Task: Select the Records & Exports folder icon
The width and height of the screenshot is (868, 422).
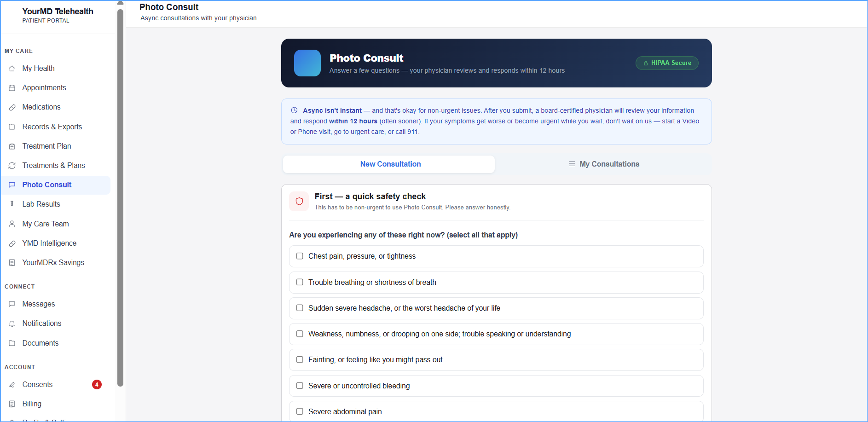Action: click(x=12, y=127)
